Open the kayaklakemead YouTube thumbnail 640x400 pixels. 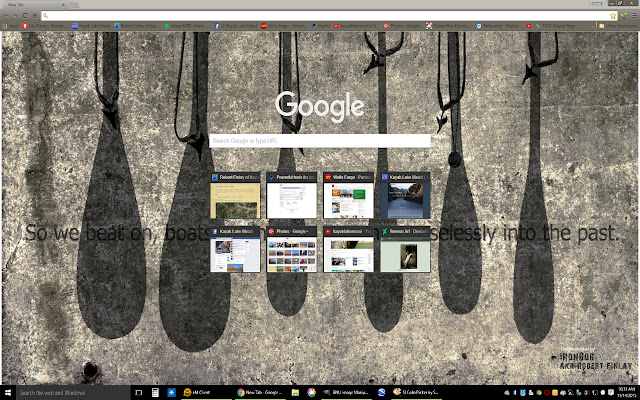pos(349,249)
